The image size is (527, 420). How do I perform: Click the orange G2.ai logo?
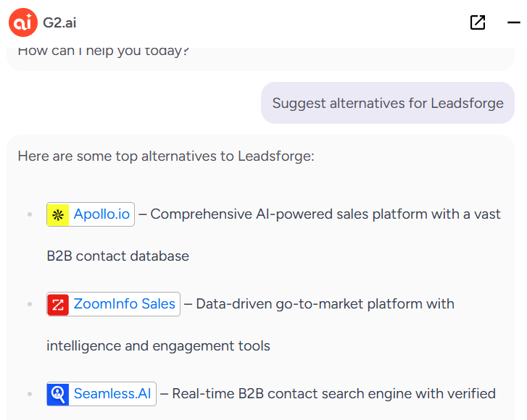click(23, 22)
